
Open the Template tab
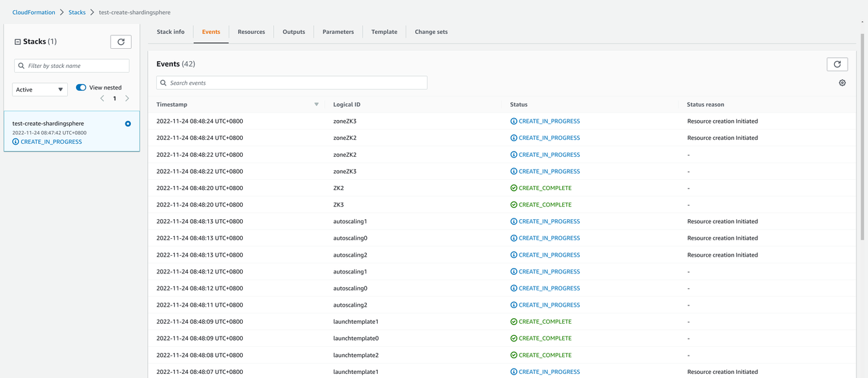(x=384, y=32)
